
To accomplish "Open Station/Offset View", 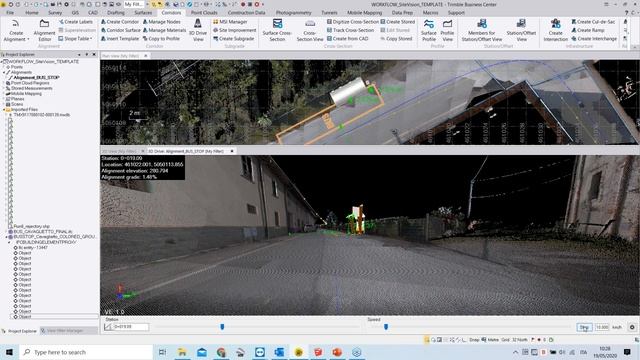I will coord(521,30).
